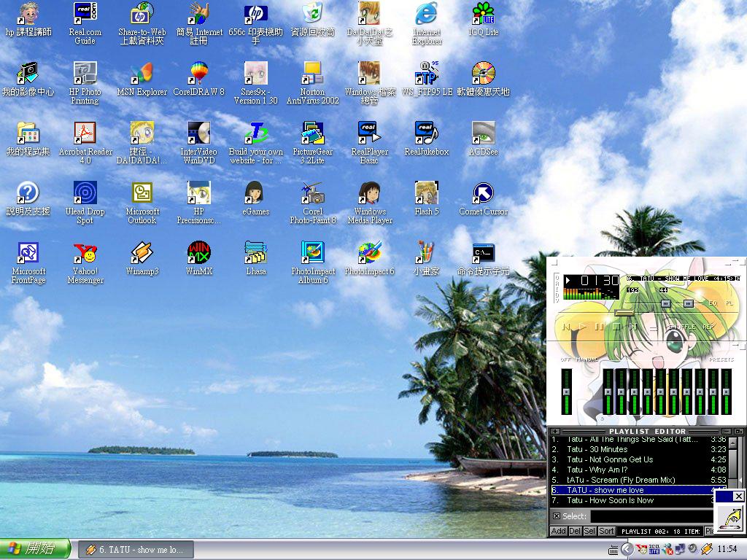The image size is (747, 560).
Task: Expand hidden system tray icons arrow
Action: click(627, 550)
